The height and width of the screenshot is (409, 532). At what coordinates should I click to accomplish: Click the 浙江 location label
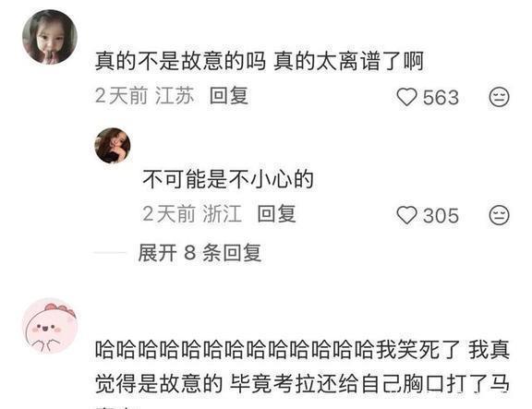click(223, 213)
